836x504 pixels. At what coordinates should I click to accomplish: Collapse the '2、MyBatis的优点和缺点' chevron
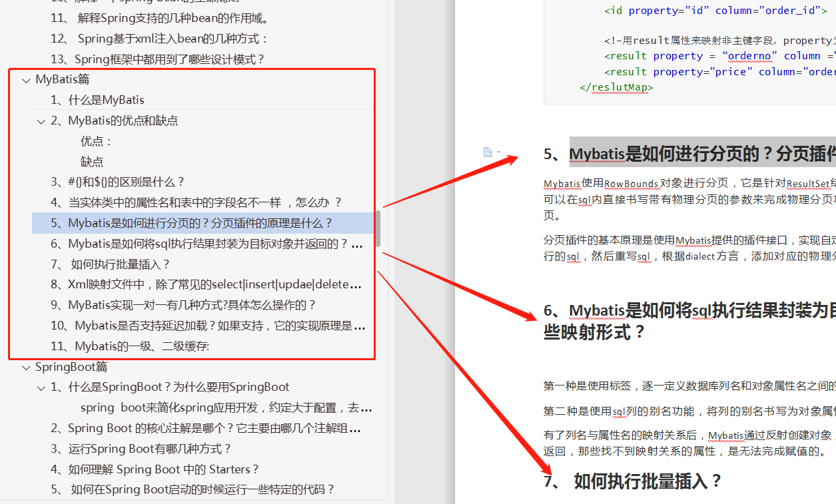pos(41,121)
